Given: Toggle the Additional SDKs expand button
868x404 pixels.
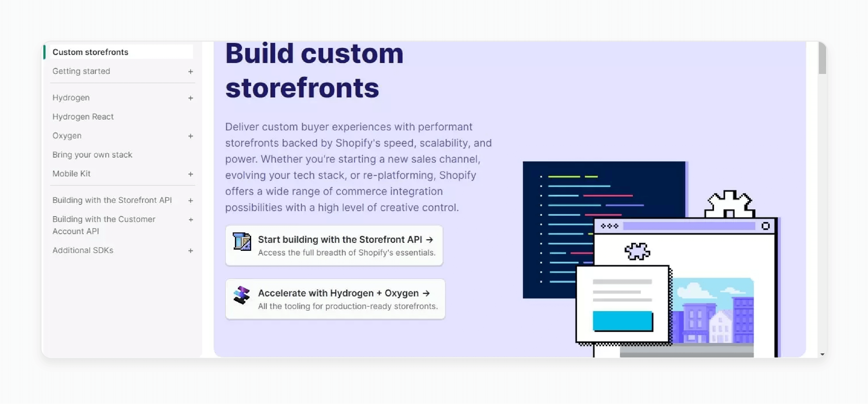Looking at the screenshot, I should pyautogui.click(x=190, y=250).
